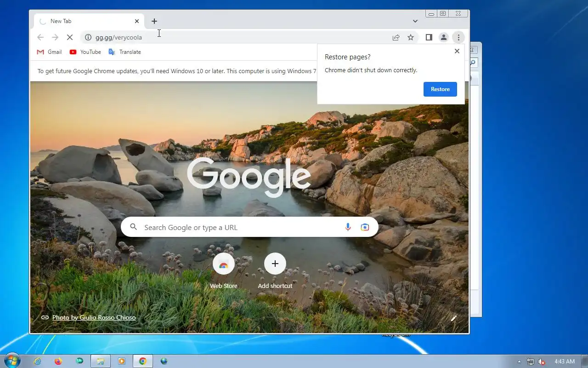Screen dimensions: 588x368
Task: Share this page icon in address bar
Action: [x=396, y=37]
